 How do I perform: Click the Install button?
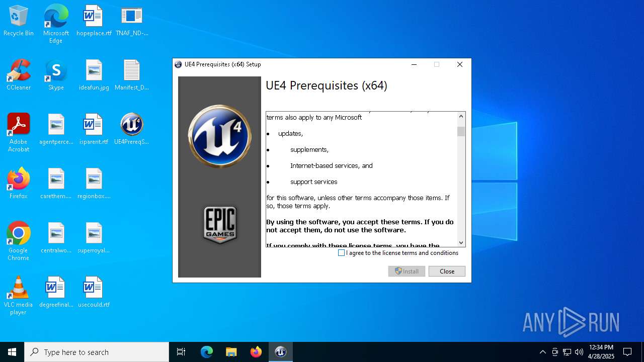tap(407, 271)
